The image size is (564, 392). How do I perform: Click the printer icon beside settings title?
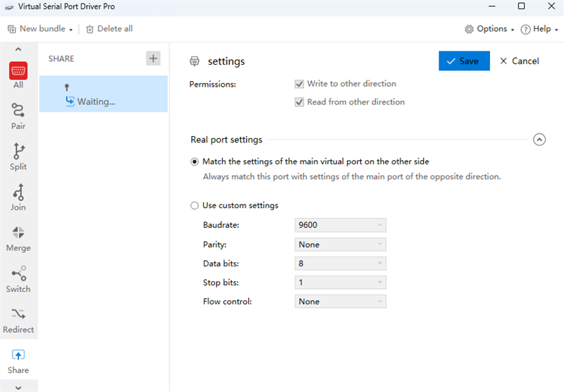pos(195,61)
